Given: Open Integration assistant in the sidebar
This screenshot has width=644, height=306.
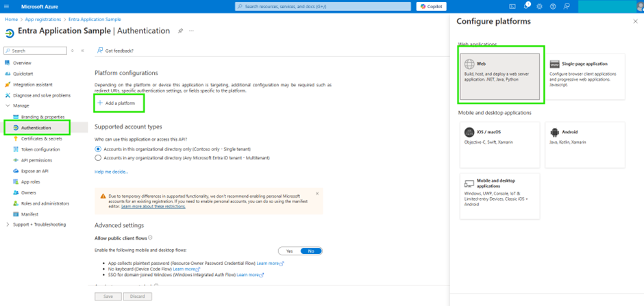Looking at the screenshot, I should [33, 84].
